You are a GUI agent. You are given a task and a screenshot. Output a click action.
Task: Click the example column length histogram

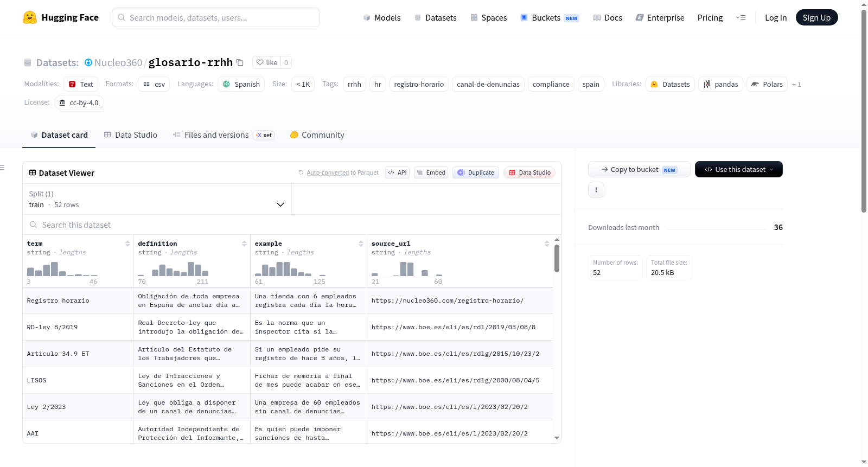point(290,269)
